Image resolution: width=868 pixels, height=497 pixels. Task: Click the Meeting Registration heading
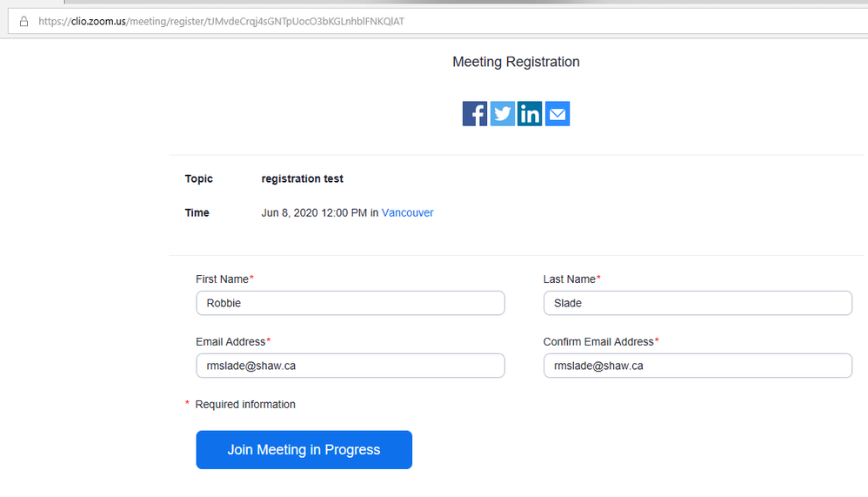click(x=516, y=62)
